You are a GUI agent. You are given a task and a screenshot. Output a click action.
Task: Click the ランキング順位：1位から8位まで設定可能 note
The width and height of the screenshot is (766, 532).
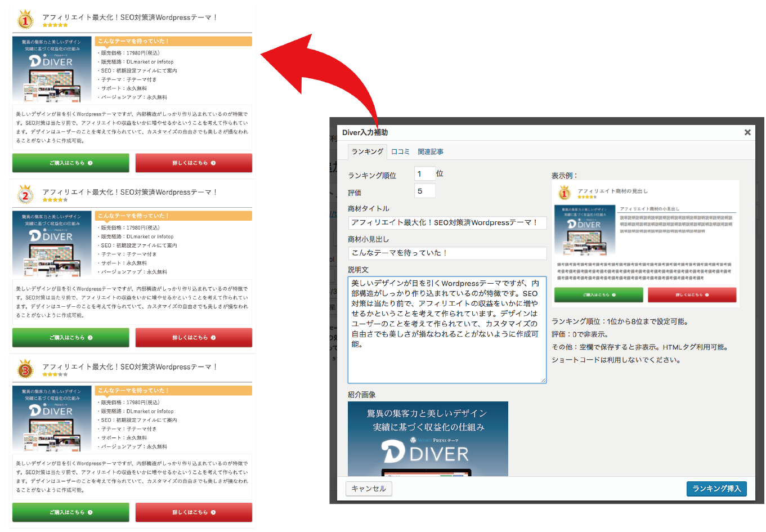click(620, 321)
